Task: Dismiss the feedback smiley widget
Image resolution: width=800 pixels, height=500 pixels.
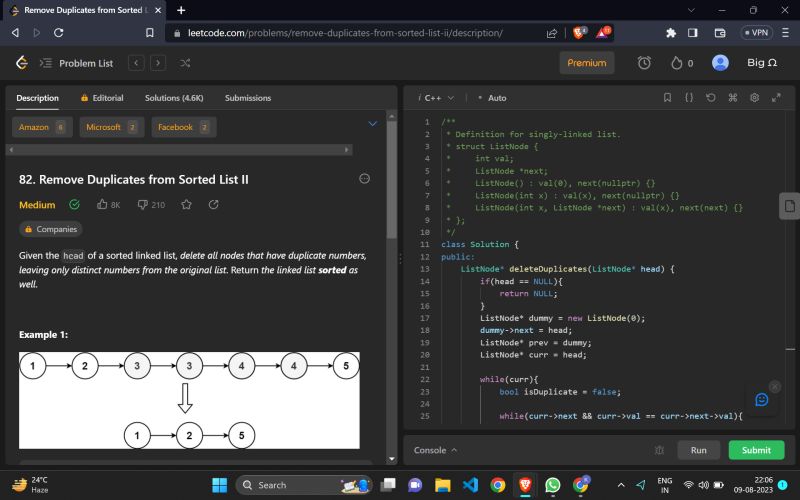Action: tap(774, 387)
